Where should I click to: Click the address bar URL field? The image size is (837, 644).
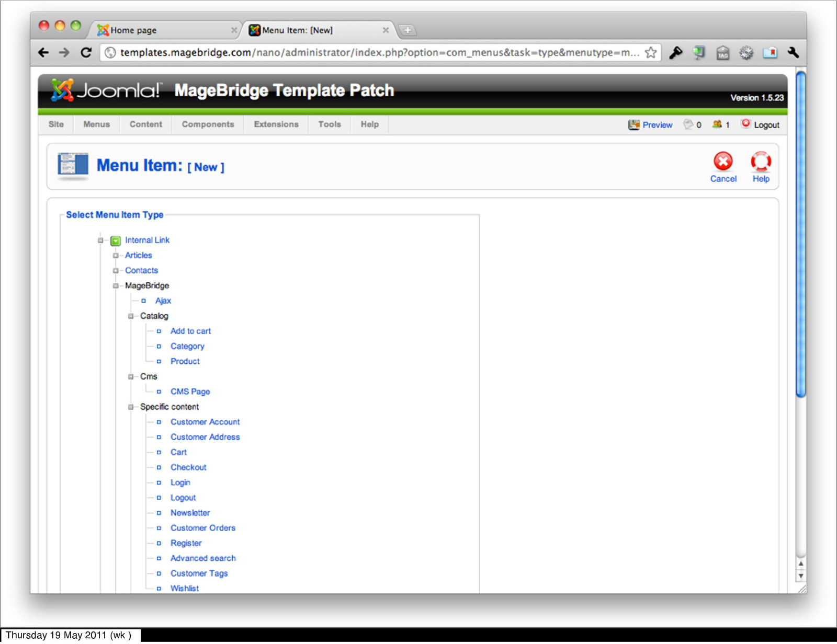click(x=379, y=52)
